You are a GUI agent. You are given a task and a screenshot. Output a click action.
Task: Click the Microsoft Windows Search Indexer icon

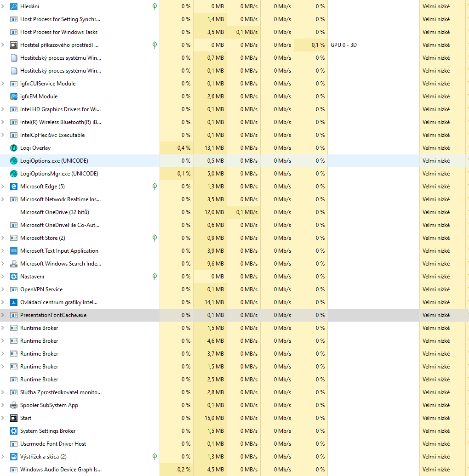point(14,264)
